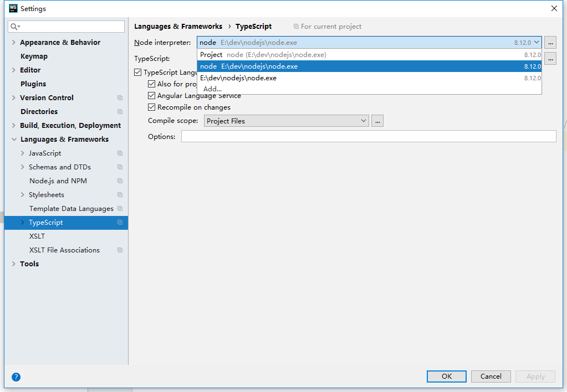Select XSLT settings item
The width and height of the screenshot is (567, 392).
pyautogui.click(x=37, y=236)
